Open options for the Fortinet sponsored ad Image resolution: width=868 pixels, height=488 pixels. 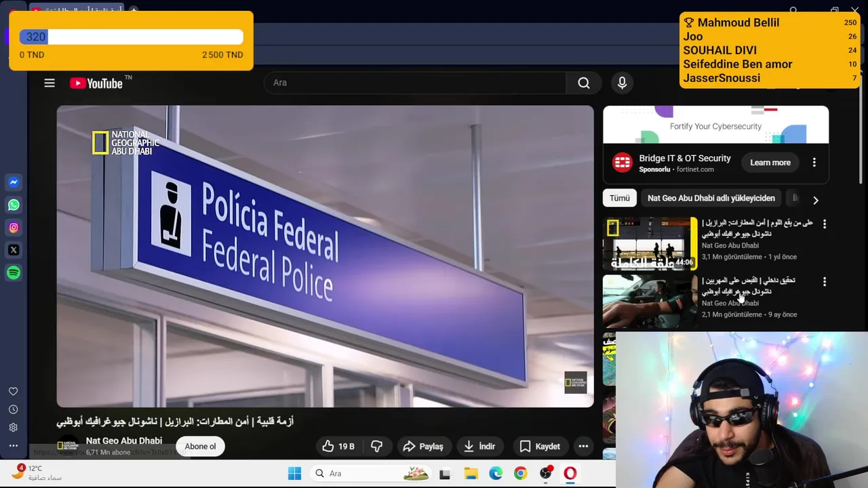click(814, 163)
